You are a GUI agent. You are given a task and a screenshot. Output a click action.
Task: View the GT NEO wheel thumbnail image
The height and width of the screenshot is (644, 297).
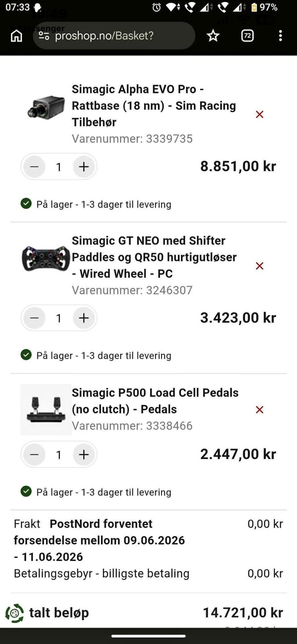[46, 258]
